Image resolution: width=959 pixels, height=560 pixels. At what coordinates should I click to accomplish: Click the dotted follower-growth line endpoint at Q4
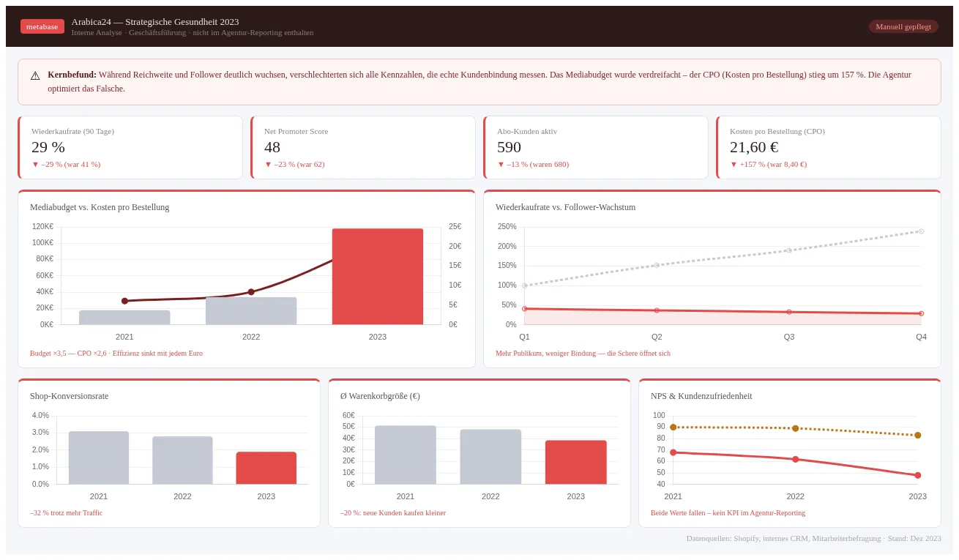coord(921,231)
